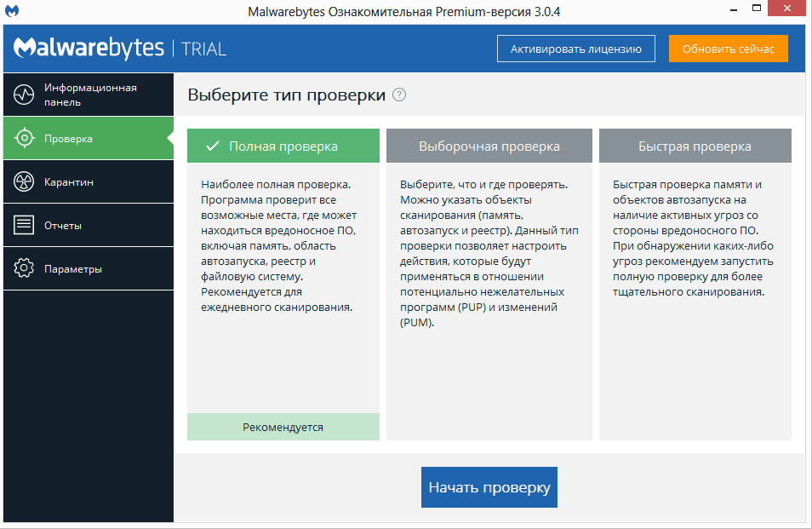The height and width of the screenshot is (529, 812).
Task: Click the Полная проверка description text
Action: pos(278,245)
